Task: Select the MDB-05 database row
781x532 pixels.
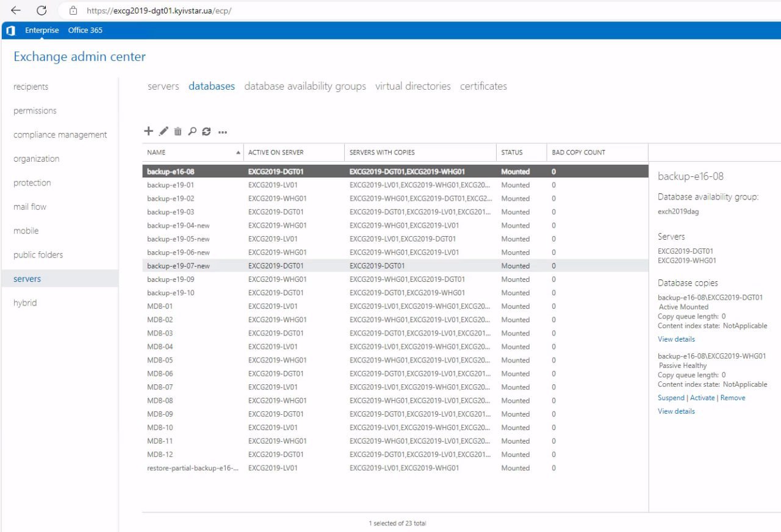Action: (160, 361)
